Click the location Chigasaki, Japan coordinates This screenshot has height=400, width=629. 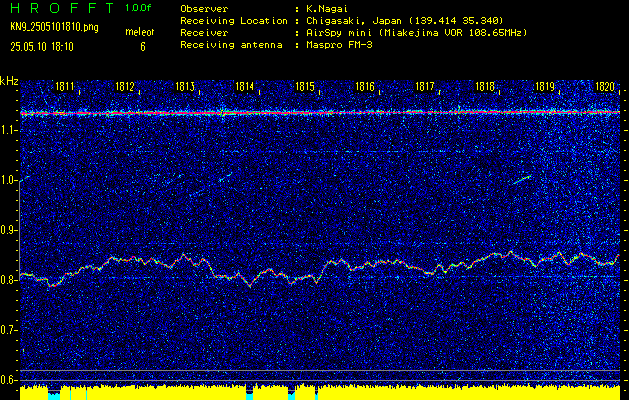[405, 20]
